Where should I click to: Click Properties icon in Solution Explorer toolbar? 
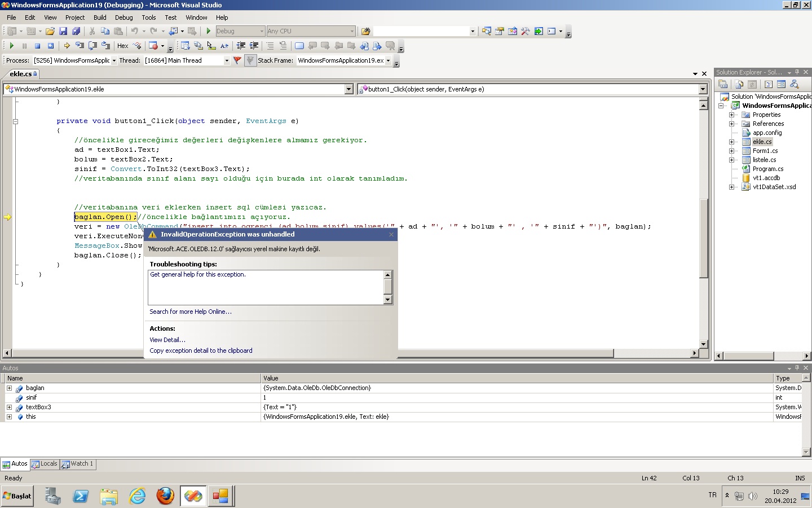[723, 84]
